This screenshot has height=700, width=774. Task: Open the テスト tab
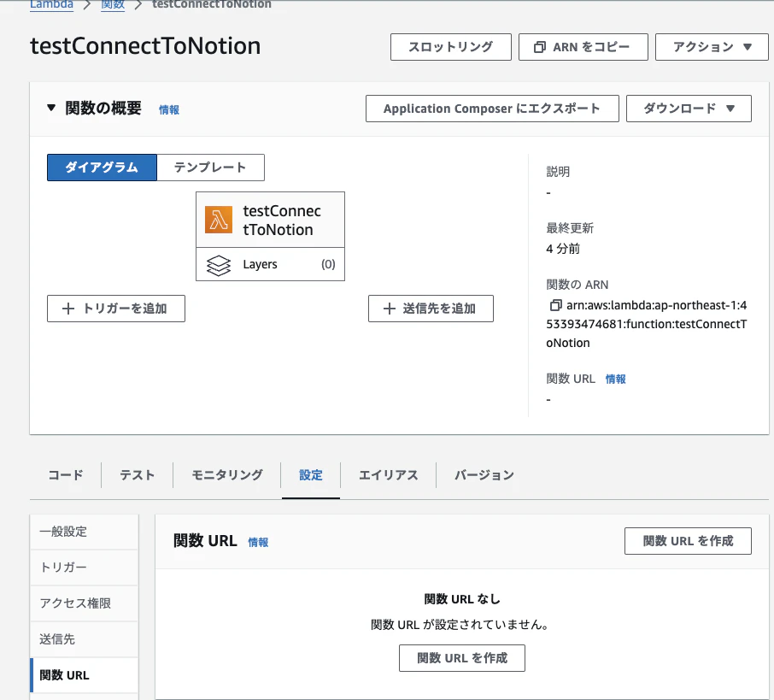point(138,475)
